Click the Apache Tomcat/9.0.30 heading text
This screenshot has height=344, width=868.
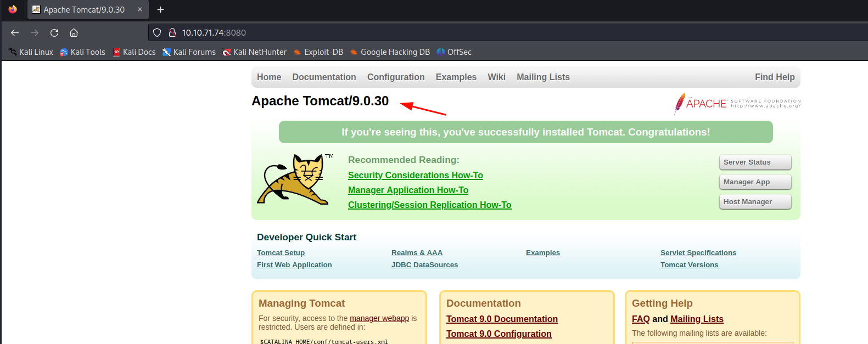[x=320, y=101]
